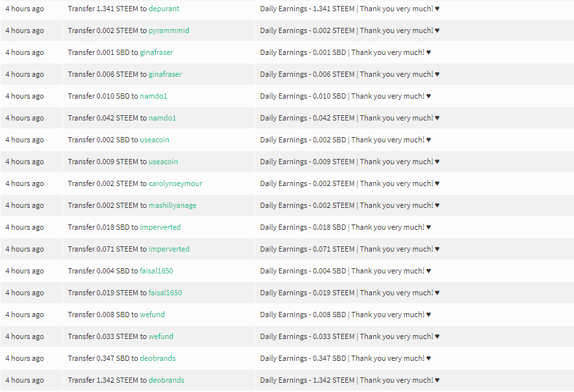Click 'Transfer 0.071 STEEM to' text
Image resolution: width=574 pixels, height=392 pixels.
(x=107, y=249)
